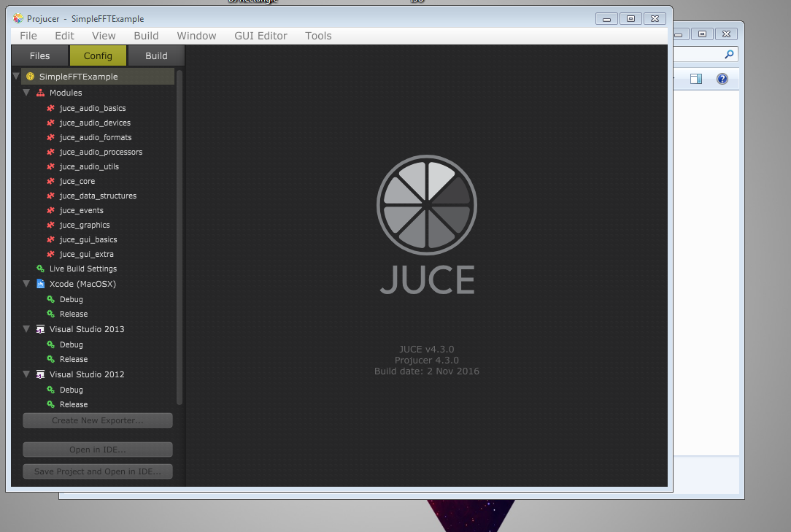Switch to the Build tab
Screen dimensions: 791x532
point(156,55)
